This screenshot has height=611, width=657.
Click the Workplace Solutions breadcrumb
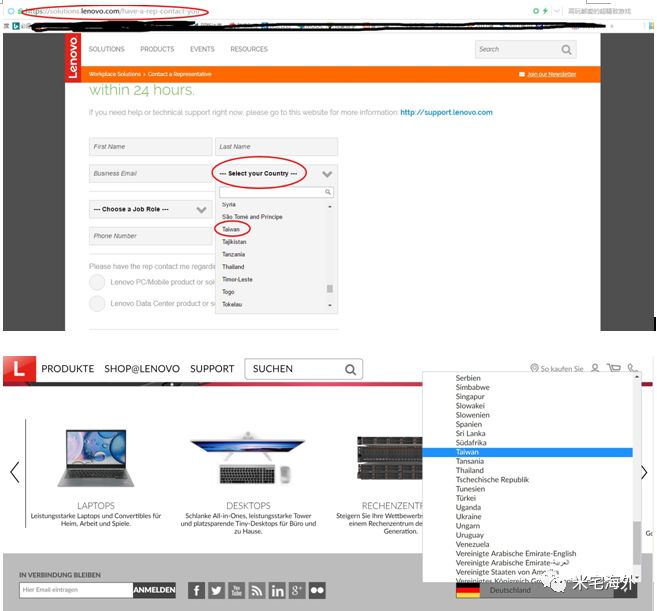click(115, 74)
